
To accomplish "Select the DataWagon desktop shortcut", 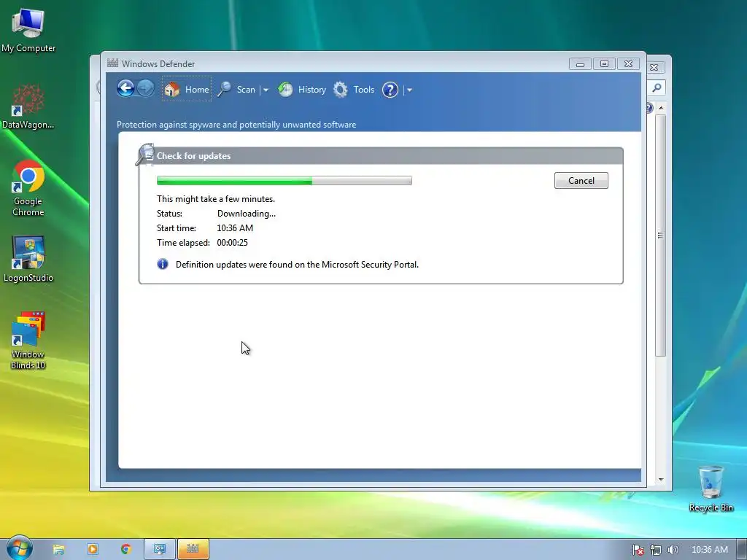I will tap(28, 106).
